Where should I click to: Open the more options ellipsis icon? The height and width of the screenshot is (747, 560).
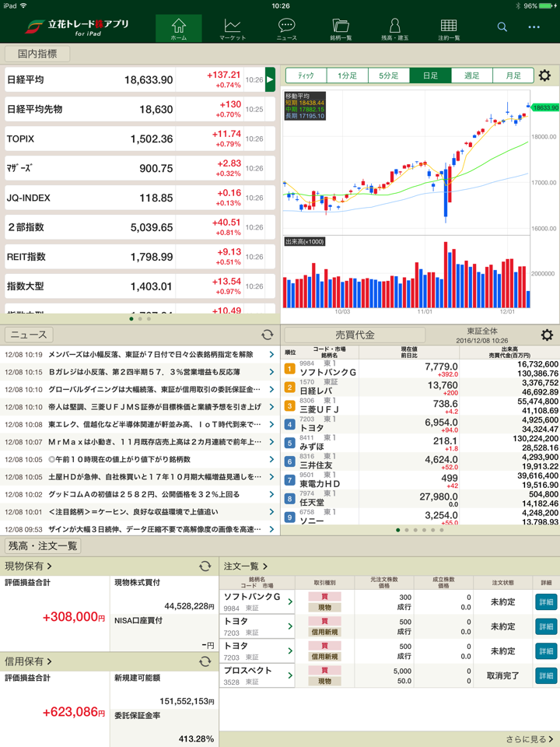pos(534,27)
